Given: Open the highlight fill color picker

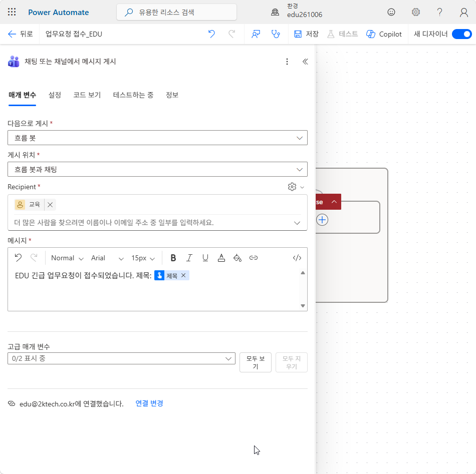Looking at the screenshot, I should click(x=237, y=258).
